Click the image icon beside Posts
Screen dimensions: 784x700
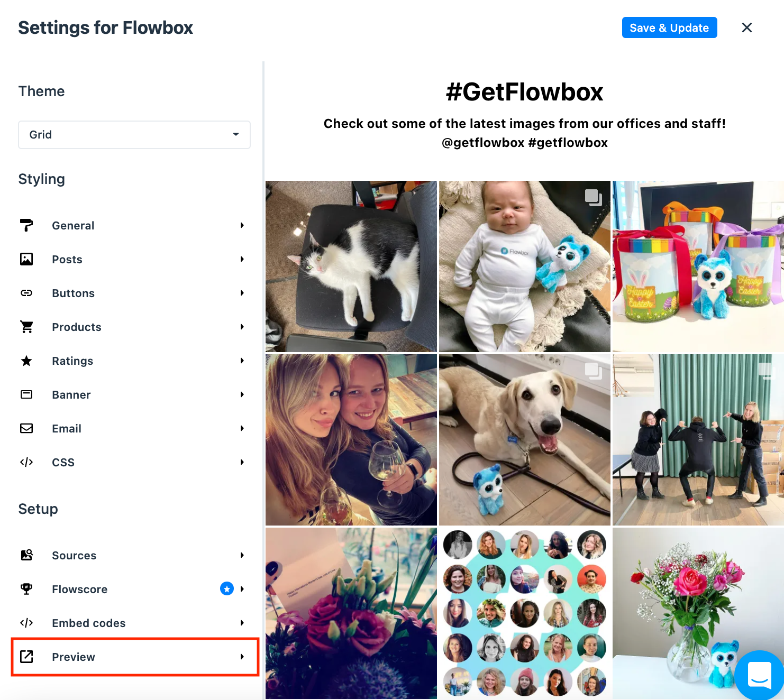click(26, 259)
